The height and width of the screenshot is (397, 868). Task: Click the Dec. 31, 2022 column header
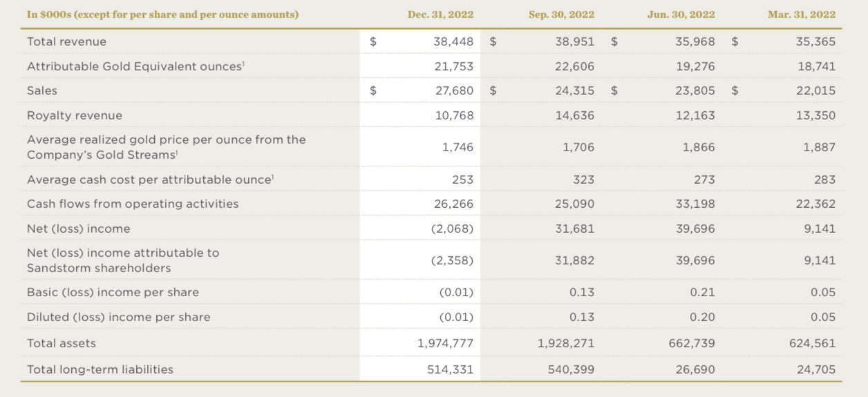point(440,14)
